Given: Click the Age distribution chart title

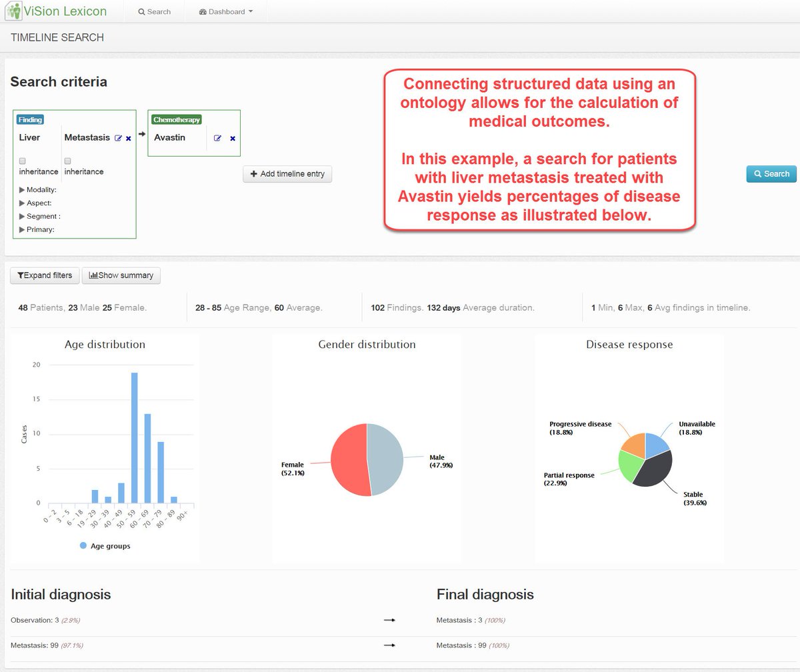Looking at the screenshot, I should [105, 345].
